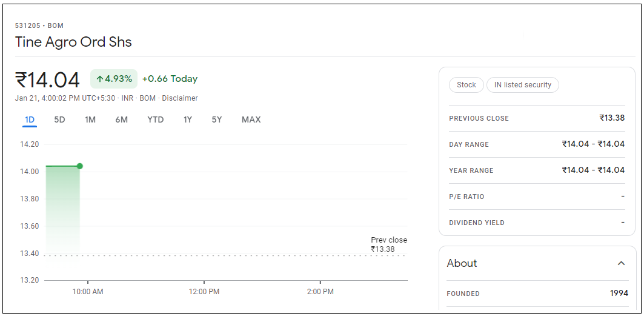Click the Tine Agro Ord Shs title

pos(73,42)
